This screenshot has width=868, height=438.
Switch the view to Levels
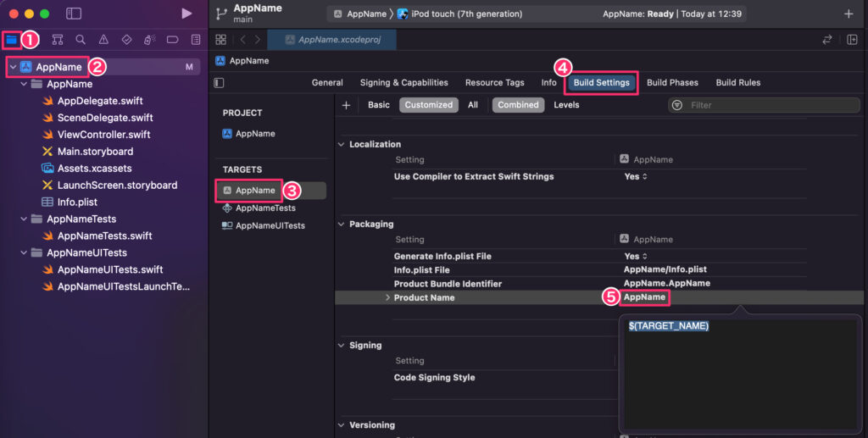point(566,105)
